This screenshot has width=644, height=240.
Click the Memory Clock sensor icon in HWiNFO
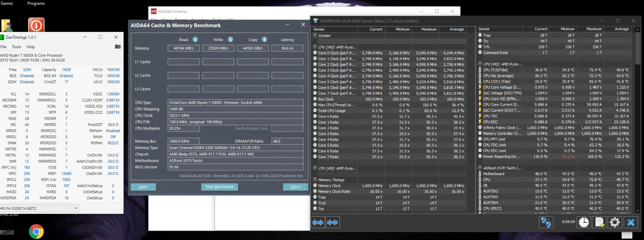[x=315, y=186]
